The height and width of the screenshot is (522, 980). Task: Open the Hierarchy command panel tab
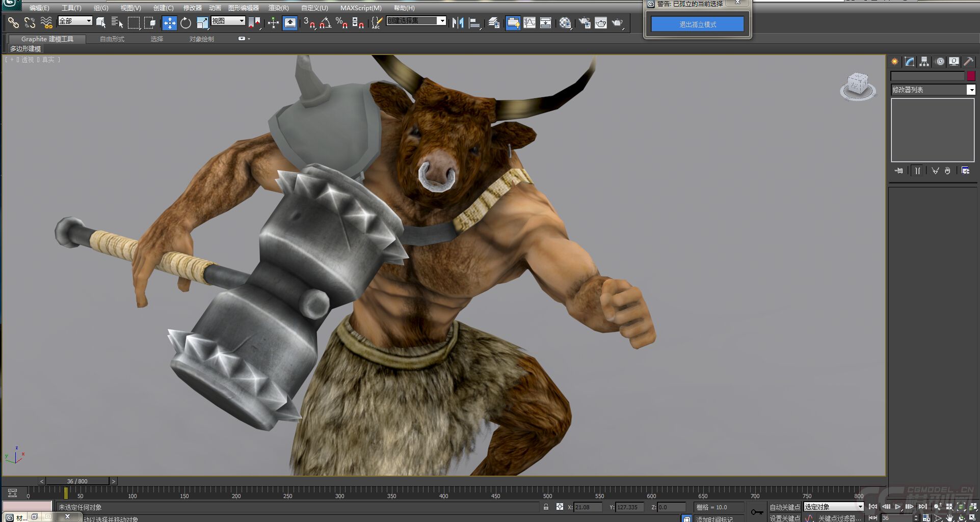tap(924, 62)
